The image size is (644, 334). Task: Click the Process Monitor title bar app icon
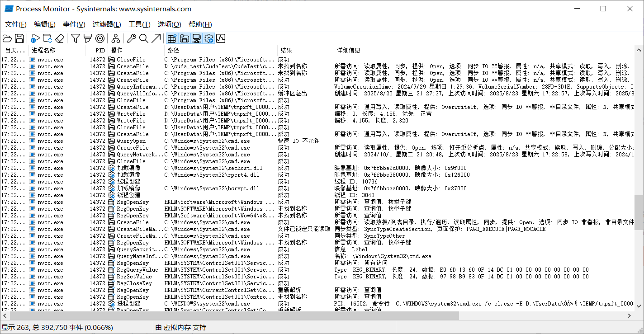point(9,9)
